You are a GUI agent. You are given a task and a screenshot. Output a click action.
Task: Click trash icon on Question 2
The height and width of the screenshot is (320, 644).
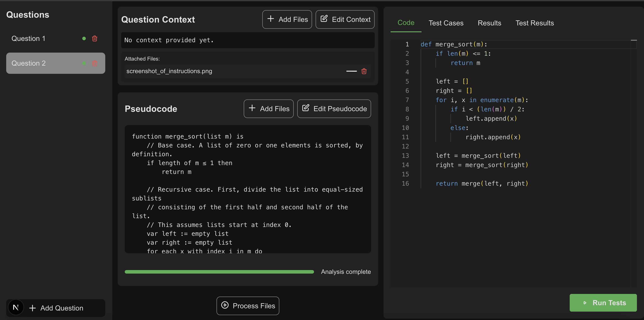point(94,63)
